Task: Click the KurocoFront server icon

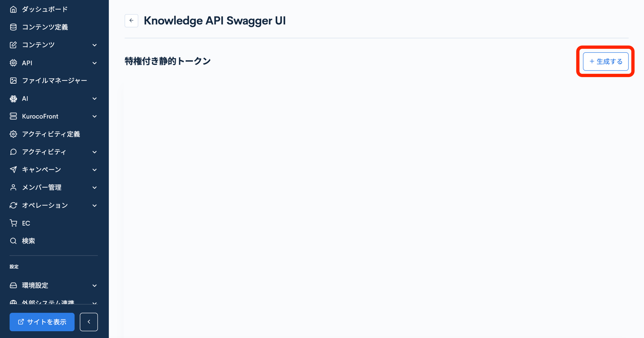Action: click(x=13, y=116)
